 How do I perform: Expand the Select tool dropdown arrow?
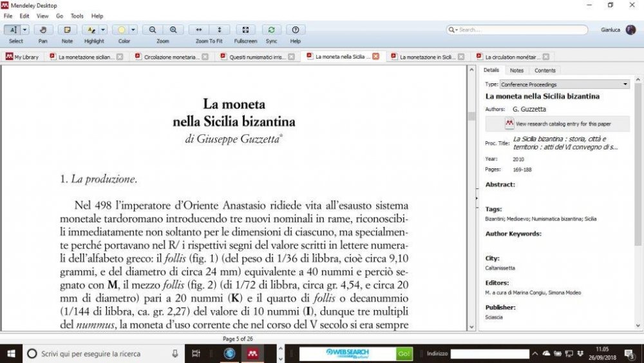point(24,30)
